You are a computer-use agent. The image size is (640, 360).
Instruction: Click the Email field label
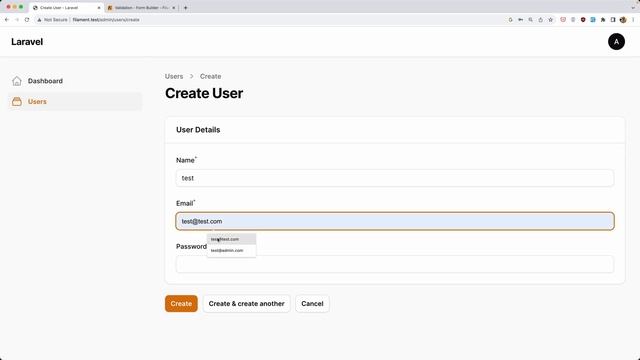(184, 203)
